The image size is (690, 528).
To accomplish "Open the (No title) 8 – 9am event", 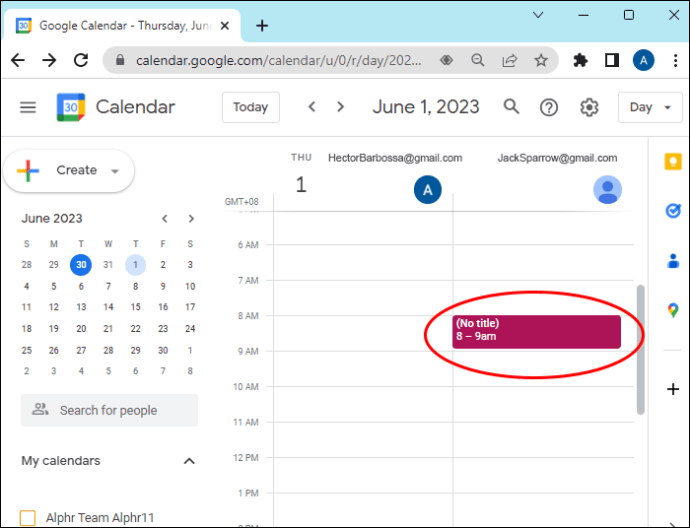I will (536, 332).
